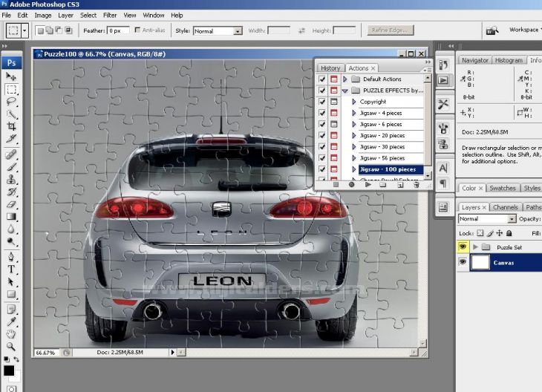
Task: Select the Magic Wand tool
Action: tap(11, 114)
